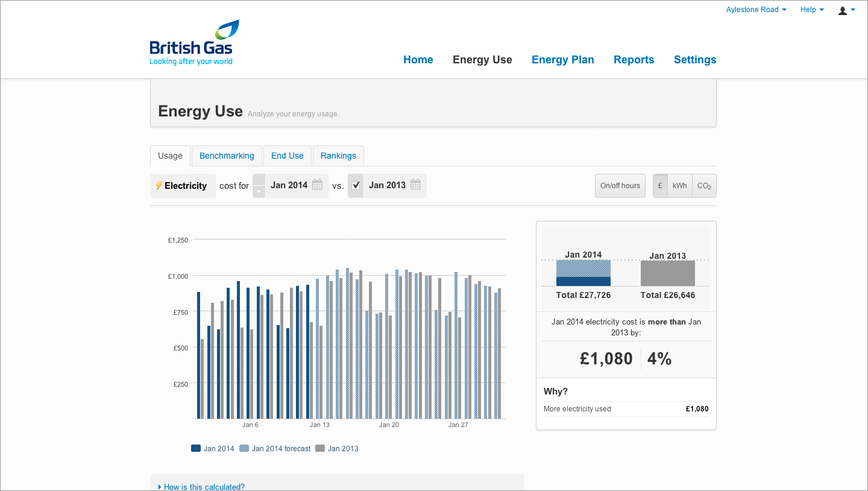
Task: Switch units to pounds (£)
Action: 660,186
